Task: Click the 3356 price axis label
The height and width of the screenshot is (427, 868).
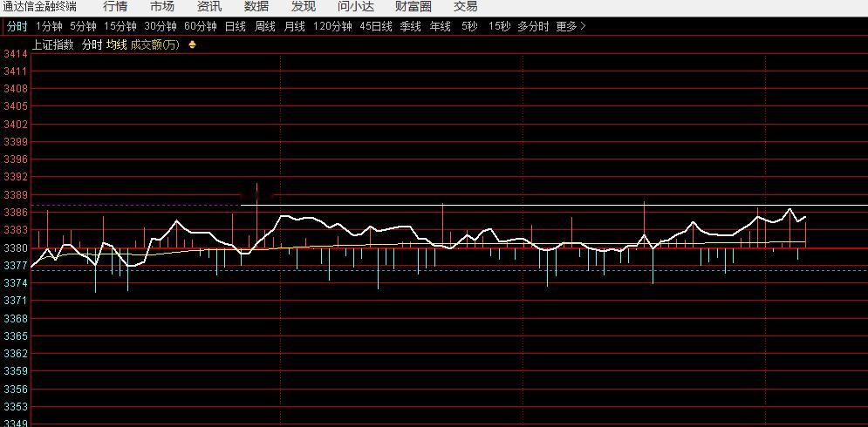Action: [14, 390]
